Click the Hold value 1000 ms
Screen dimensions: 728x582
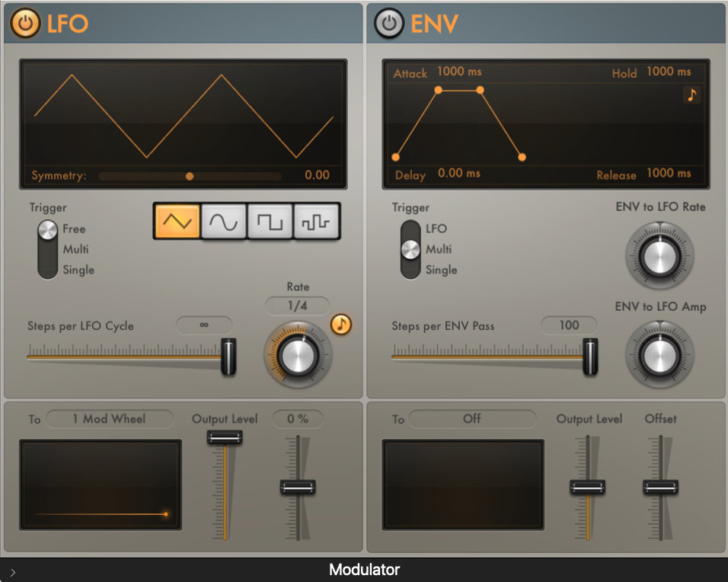click(x=669, y=72)
